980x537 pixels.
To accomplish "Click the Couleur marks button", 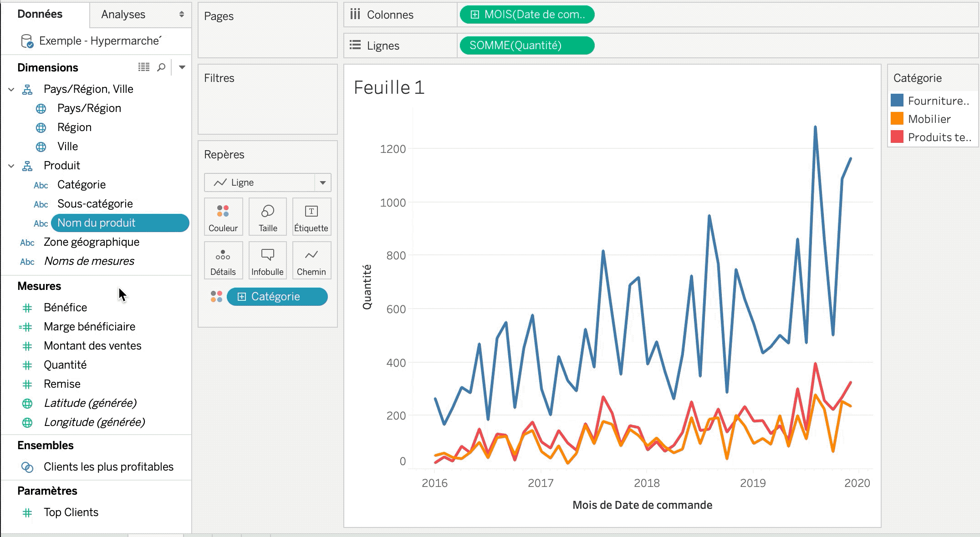I will point(223,217).
